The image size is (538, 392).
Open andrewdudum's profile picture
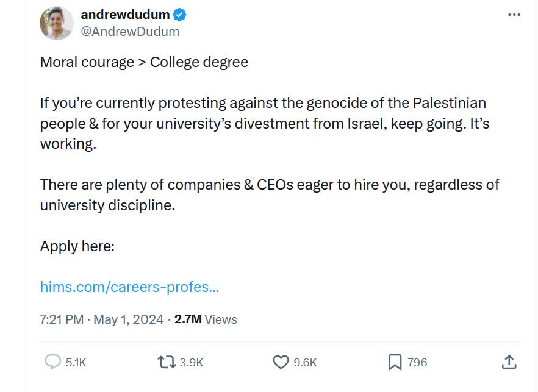(56, 23)
